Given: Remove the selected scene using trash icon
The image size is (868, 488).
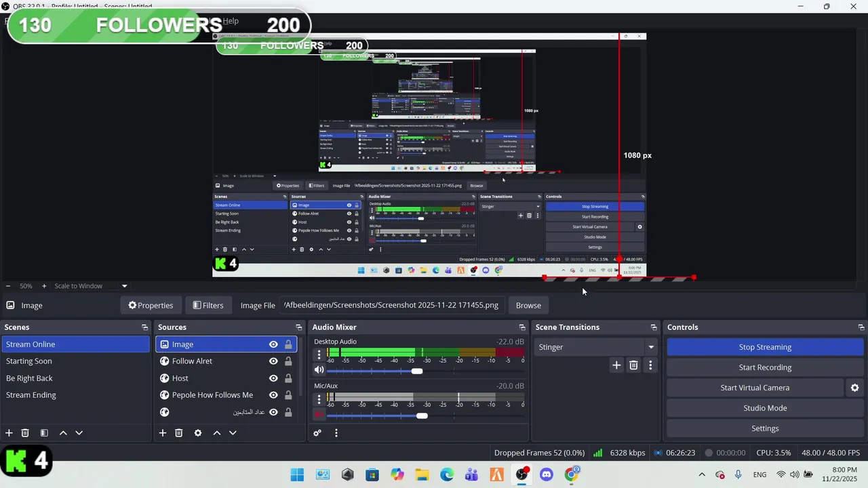Looking at the screenshot, I should [25, 433].
